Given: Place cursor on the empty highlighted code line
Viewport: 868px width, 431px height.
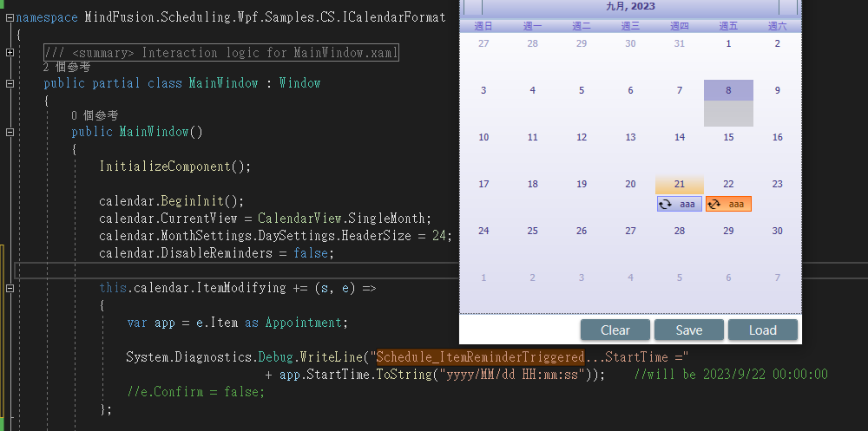Looking at the screenshot, I should point(260,270).
